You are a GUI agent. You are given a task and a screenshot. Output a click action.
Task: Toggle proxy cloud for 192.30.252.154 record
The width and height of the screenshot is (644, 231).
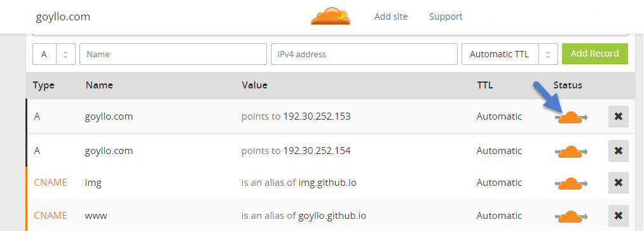coord(571,151)
